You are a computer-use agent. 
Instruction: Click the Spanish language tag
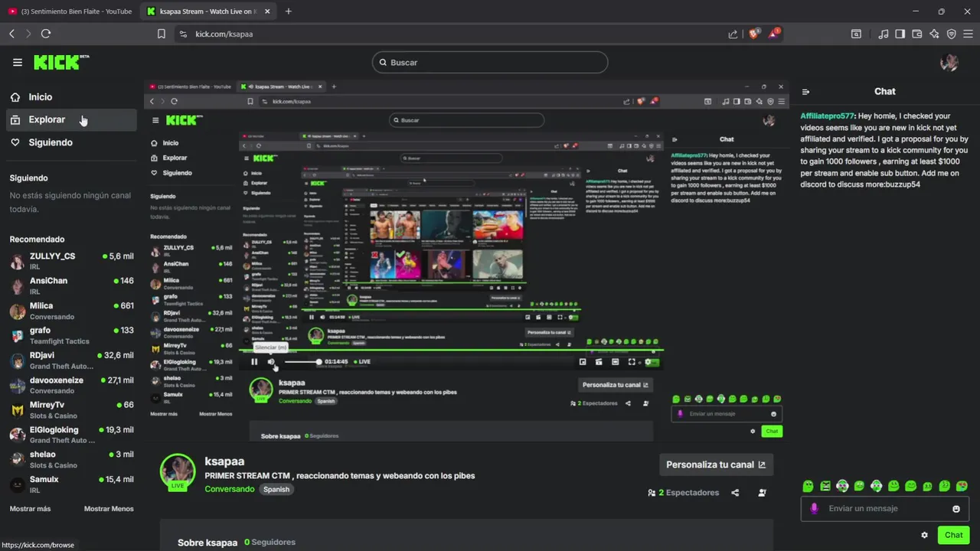[x=276, y=489]
